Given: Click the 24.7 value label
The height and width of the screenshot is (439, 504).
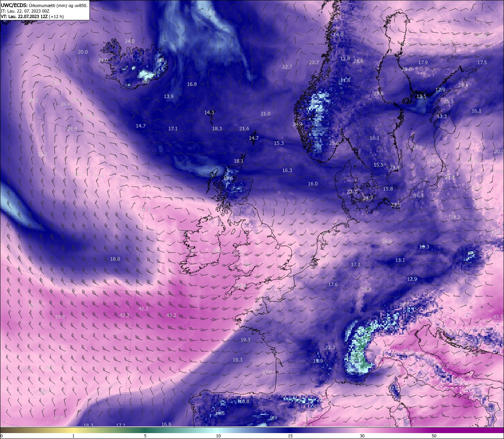Looking at the screenshot, I should (368, 198).
